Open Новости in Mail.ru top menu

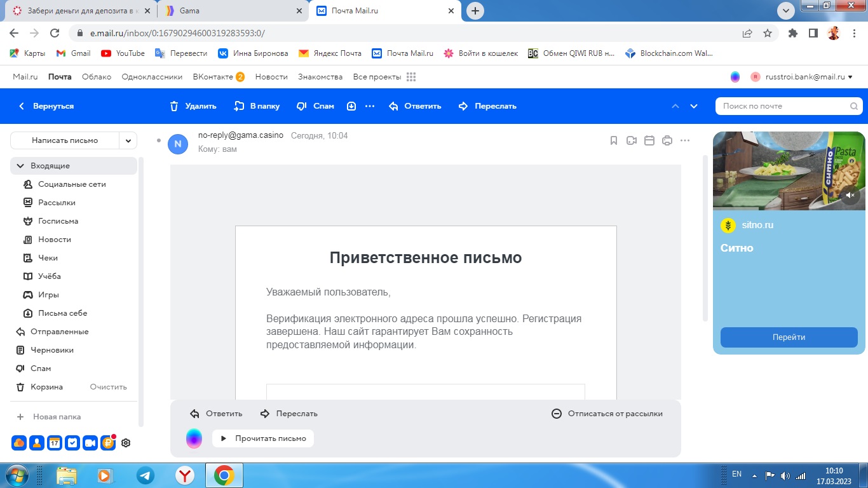click(x=271, y=77)
